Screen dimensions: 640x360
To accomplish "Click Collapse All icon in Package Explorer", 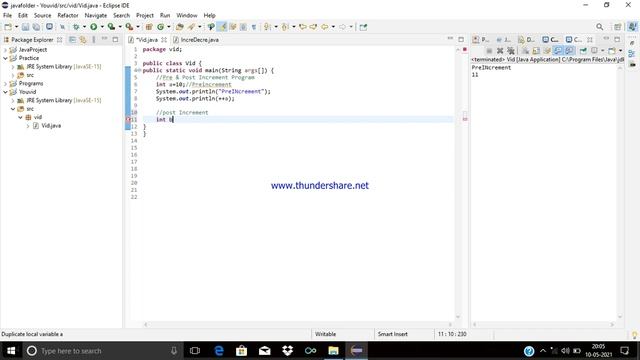I will (72, 40).
